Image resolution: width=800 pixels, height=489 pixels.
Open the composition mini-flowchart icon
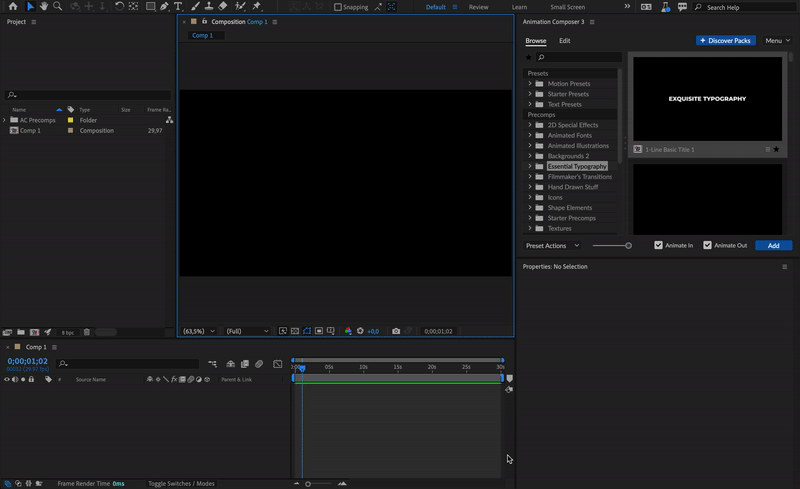coord(212,364)
